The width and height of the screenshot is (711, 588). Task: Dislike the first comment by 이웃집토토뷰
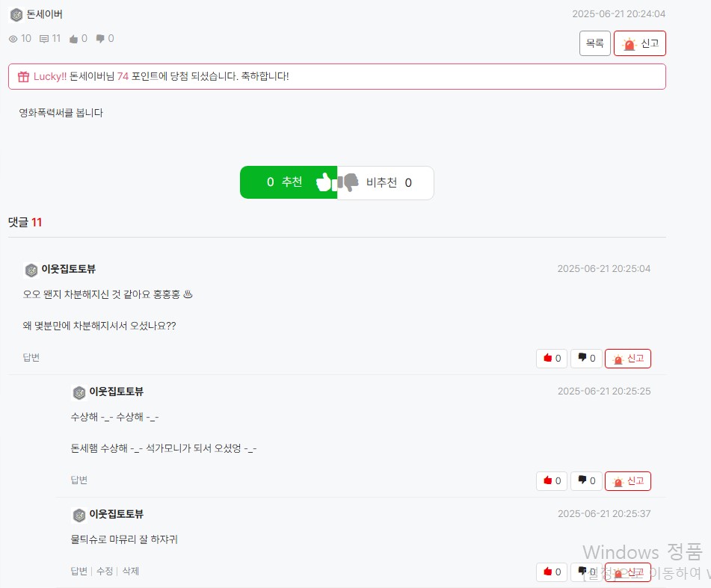(586, 359)
